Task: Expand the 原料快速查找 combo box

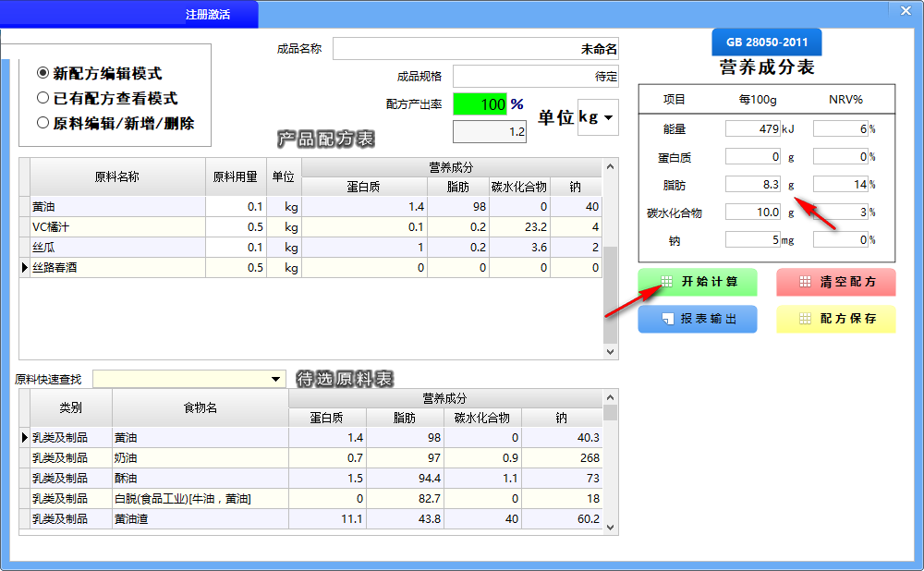Action: coord(275,380)
